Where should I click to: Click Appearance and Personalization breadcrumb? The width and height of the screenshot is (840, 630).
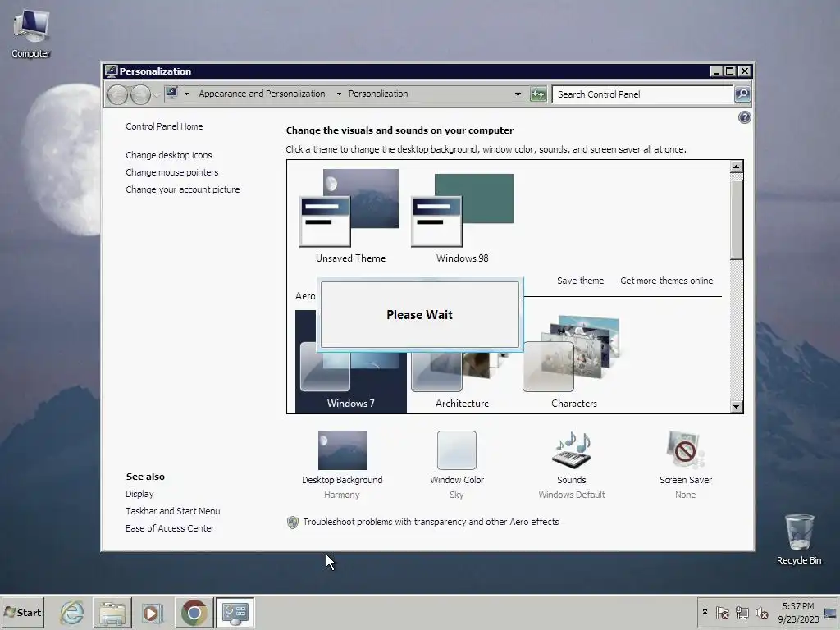click(x=262, y=94)
